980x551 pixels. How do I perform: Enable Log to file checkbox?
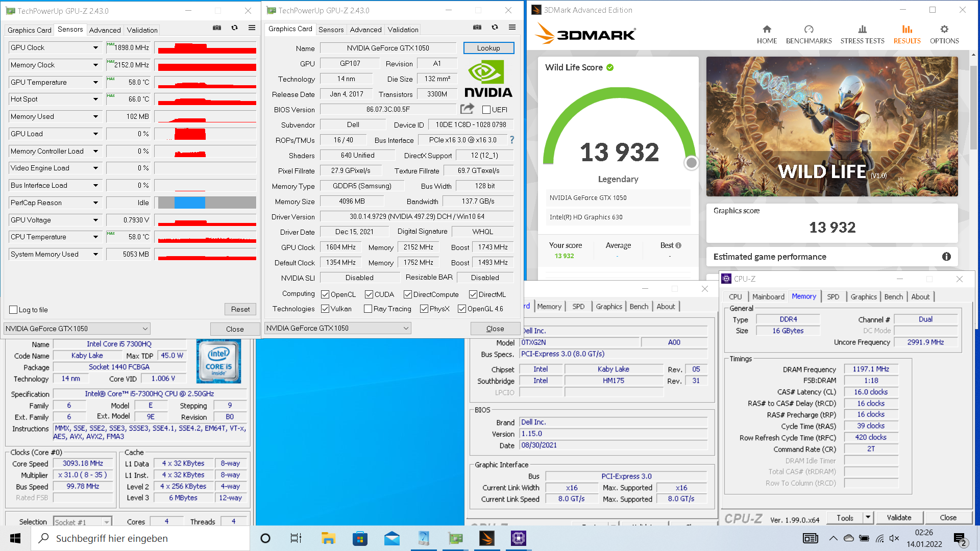[x=14, y=310]
